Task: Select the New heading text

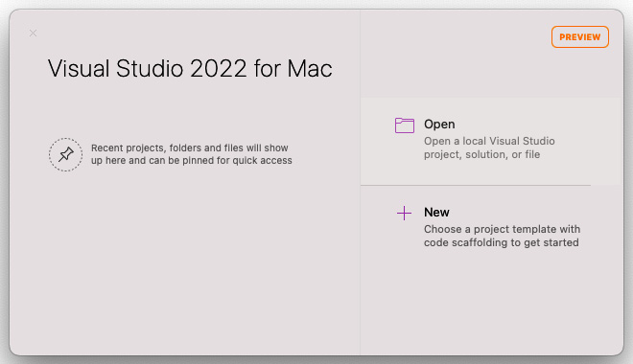Action: click(x=436, y=212)
